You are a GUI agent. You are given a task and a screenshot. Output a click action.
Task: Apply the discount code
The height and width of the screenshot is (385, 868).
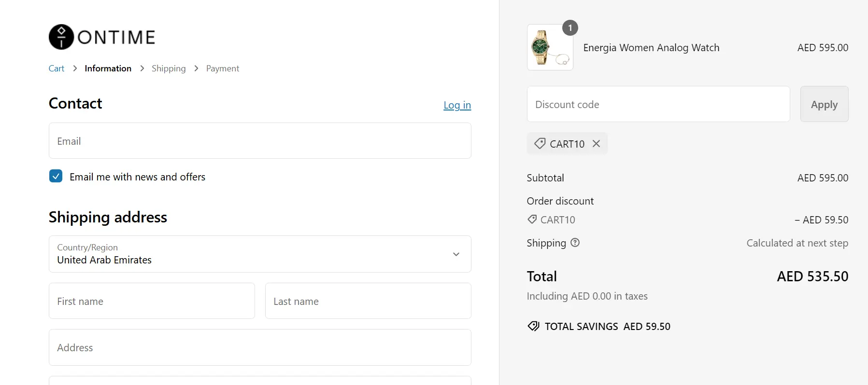click(824, 104)
